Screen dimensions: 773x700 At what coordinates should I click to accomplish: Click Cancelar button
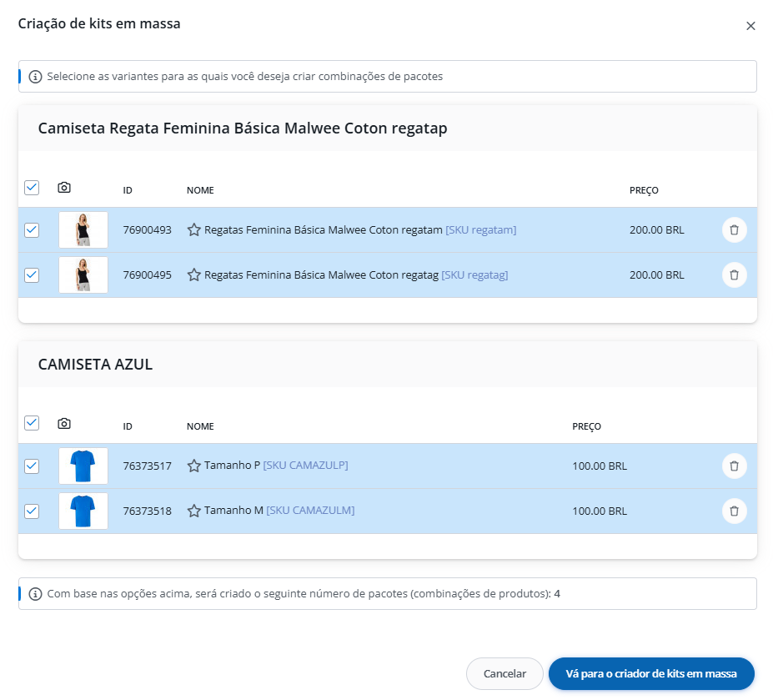point(504,674)
